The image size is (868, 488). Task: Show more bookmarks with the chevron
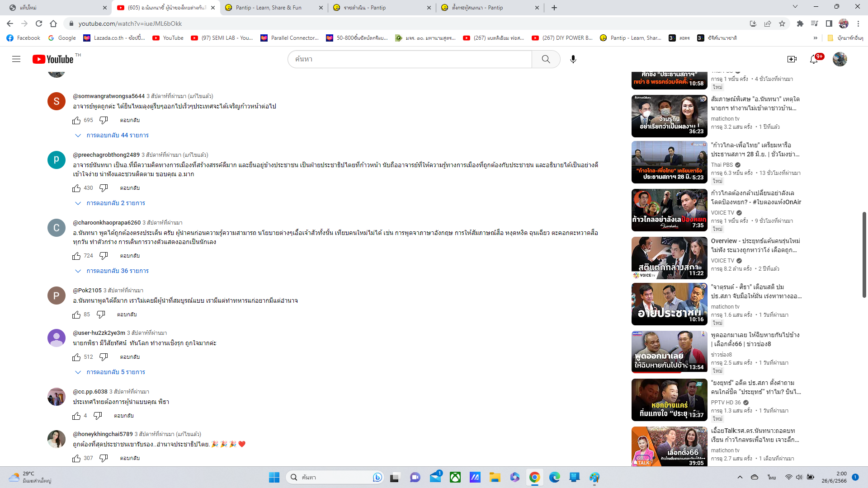[815, 38]
